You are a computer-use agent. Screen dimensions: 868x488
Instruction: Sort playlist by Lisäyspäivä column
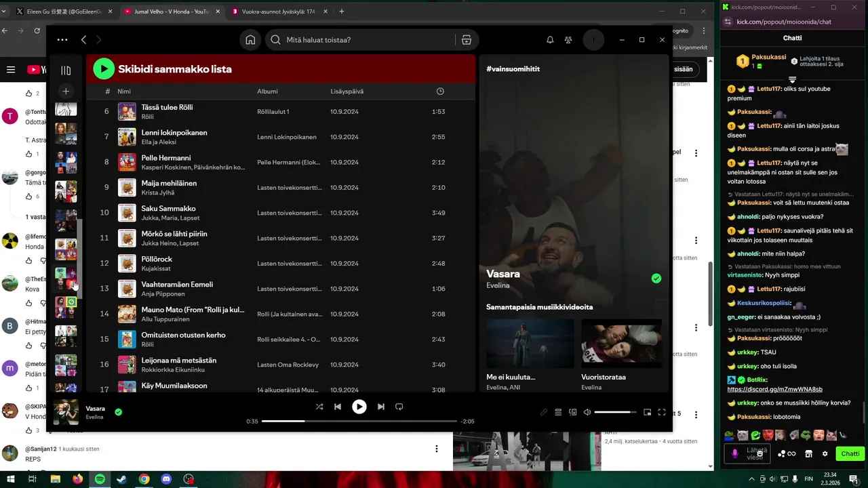(347, 91)
